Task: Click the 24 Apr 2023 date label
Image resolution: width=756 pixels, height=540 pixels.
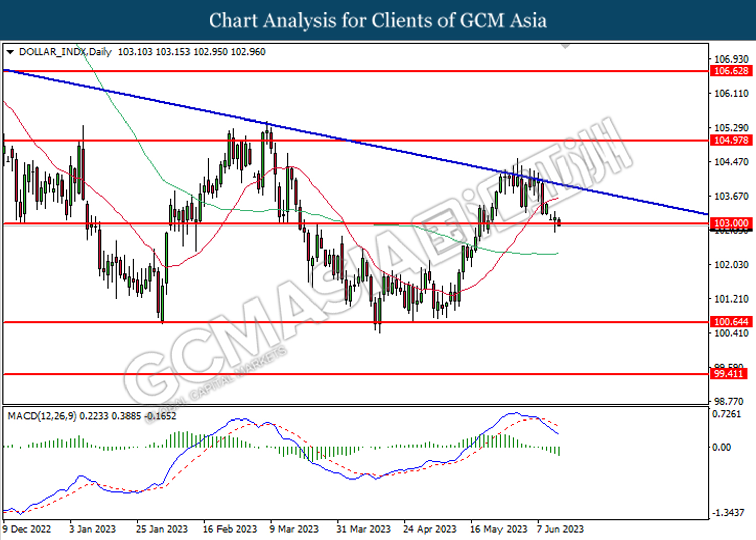Action: click(x=429, y=529)
